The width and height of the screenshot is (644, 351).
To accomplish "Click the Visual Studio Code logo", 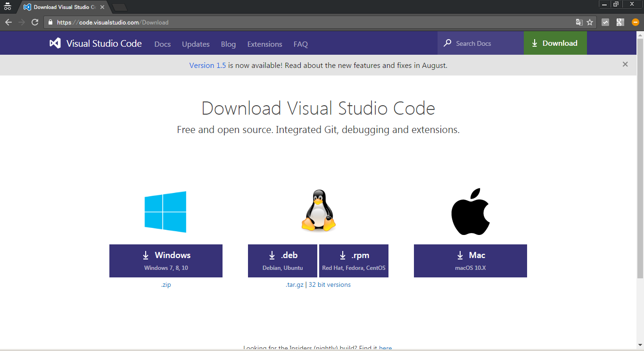I will tap(55, 43).
